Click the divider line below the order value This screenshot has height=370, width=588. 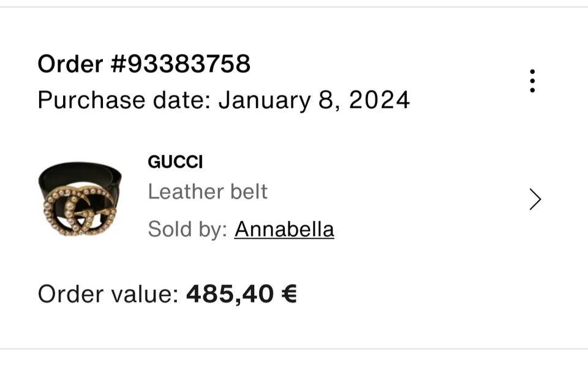pos(294,349)
